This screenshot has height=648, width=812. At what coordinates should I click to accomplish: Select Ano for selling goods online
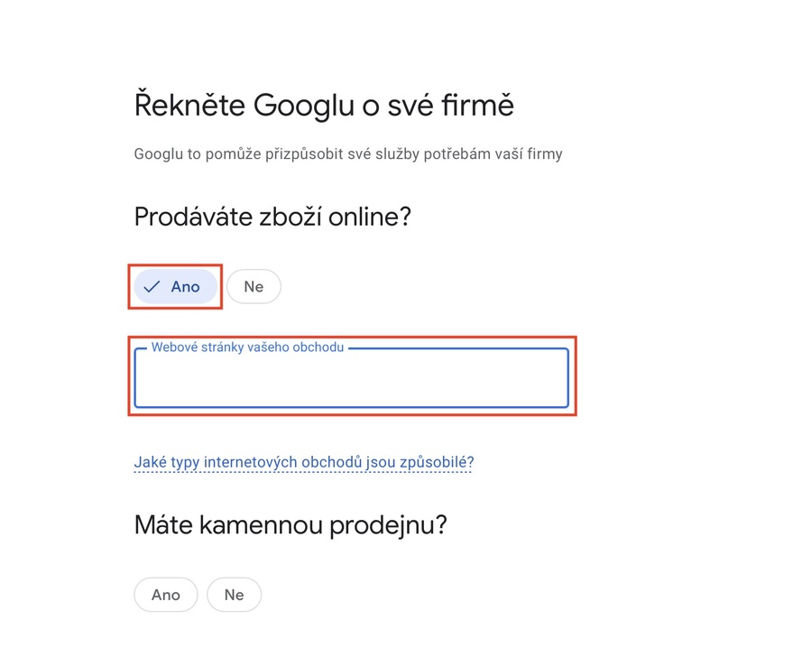177,287
